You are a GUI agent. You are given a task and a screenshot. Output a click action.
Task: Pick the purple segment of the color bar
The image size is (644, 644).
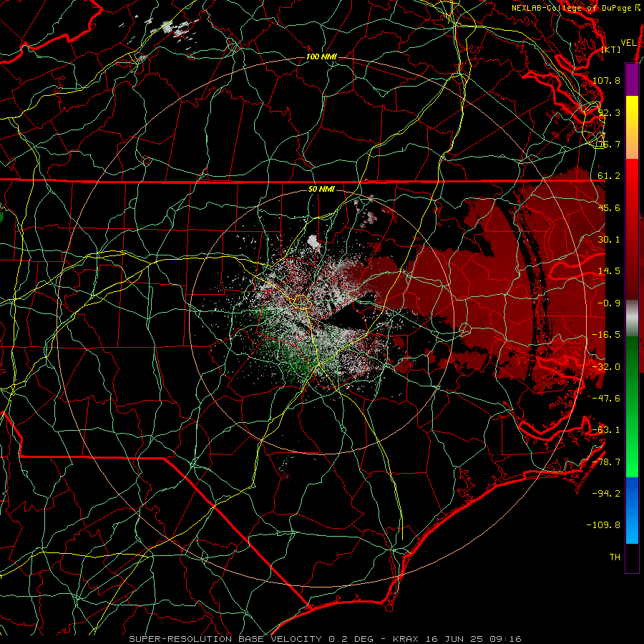(x=632, y=80)
